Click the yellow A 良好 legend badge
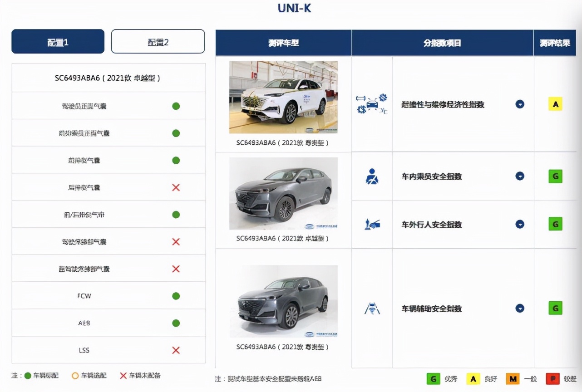The width and height of the screenshot is (582, 392). (x=473, y=379)
